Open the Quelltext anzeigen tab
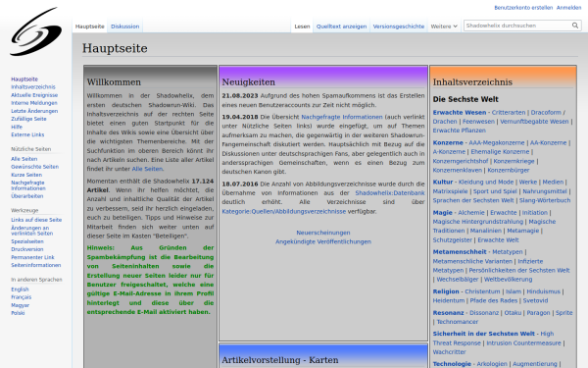 point(341,26)
